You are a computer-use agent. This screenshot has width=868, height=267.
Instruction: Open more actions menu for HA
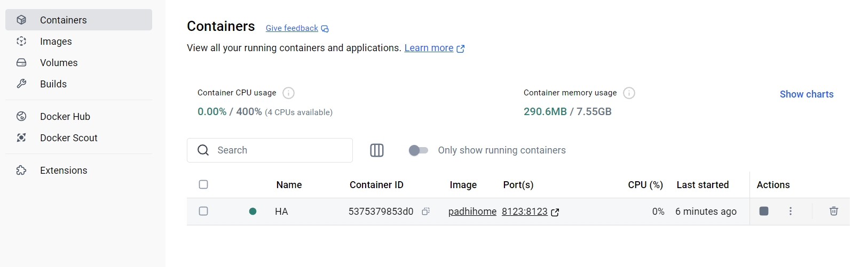click(x=791, y=211)
